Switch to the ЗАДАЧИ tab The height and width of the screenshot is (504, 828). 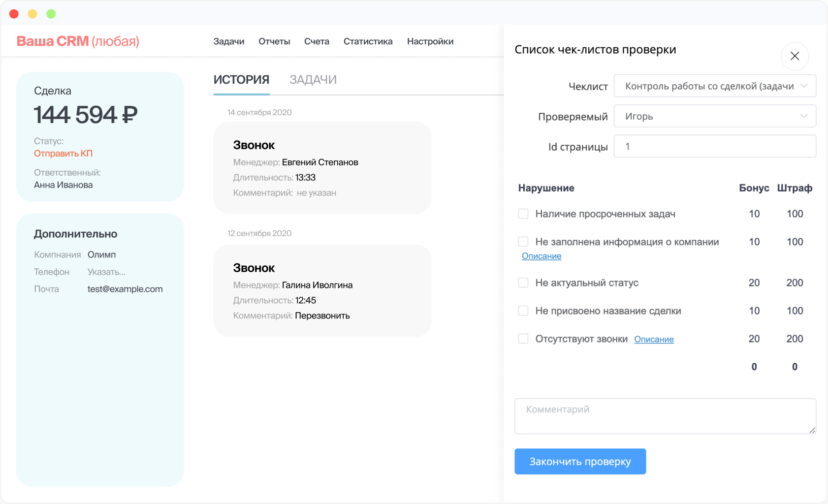(314, 79)
